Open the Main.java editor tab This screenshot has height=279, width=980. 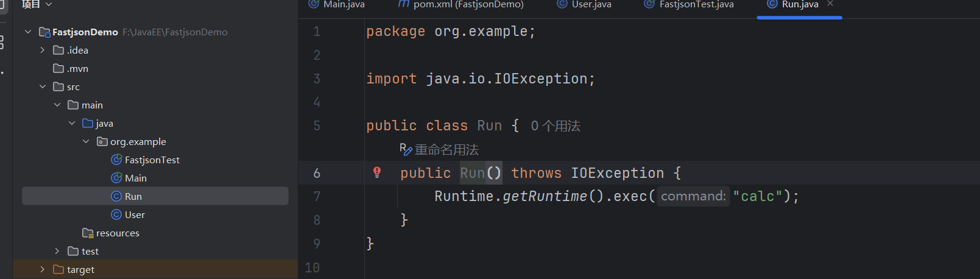click(x=336, y=4)
